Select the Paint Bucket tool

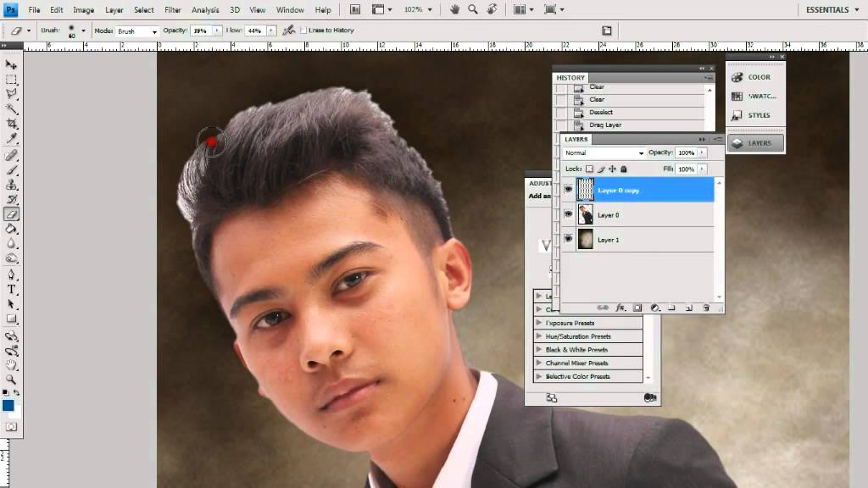[x=11, y=229]
